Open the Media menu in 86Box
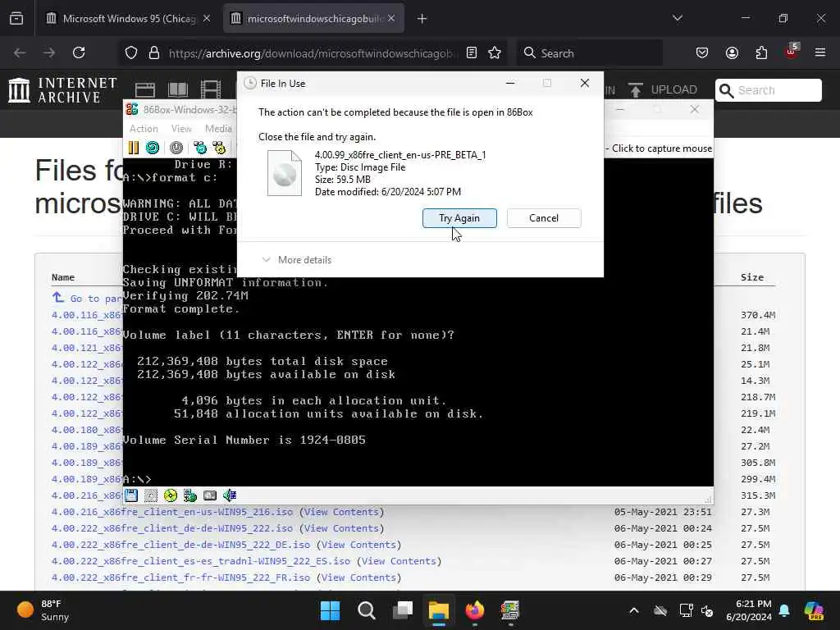840x630 pixels. 218,129
